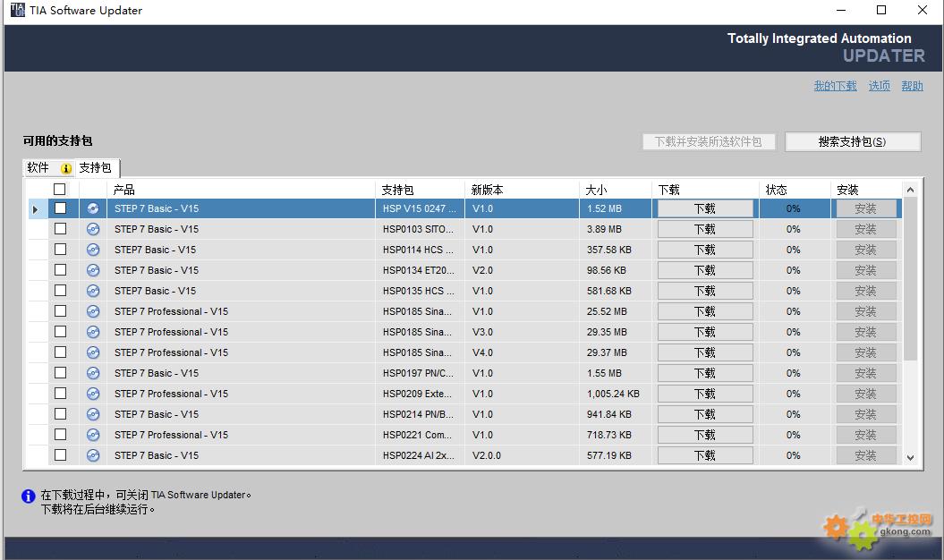Click the 支持包 column header
This screenshot has height=560, width=944.
pyautogui.click(x=420, y=190)
